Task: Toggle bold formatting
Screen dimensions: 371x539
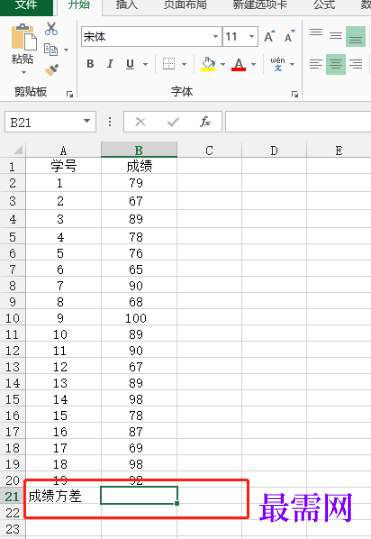Action: tap(90, 64)
